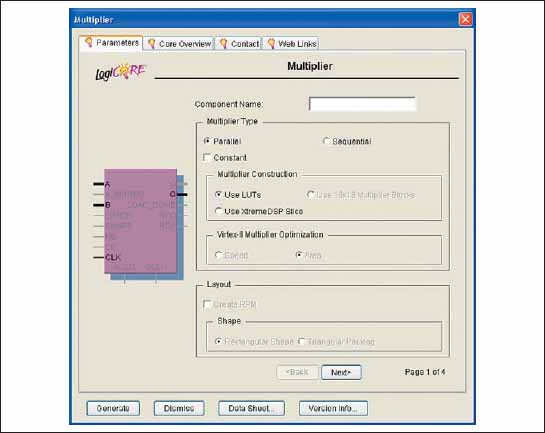Screen dimensions: 545x433
Task: Click the purple multiplier block symbol
Action: pos(140,221)
